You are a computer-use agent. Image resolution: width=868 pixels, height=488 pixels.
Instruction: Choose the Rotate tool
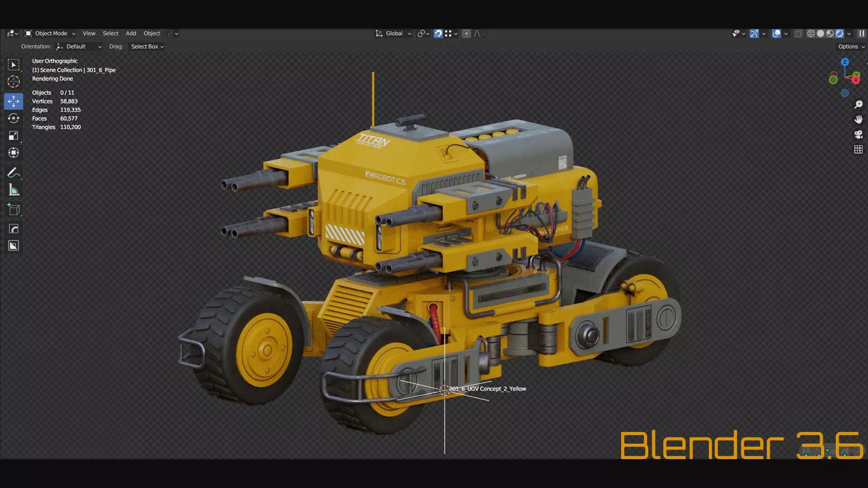click(14, 118)
